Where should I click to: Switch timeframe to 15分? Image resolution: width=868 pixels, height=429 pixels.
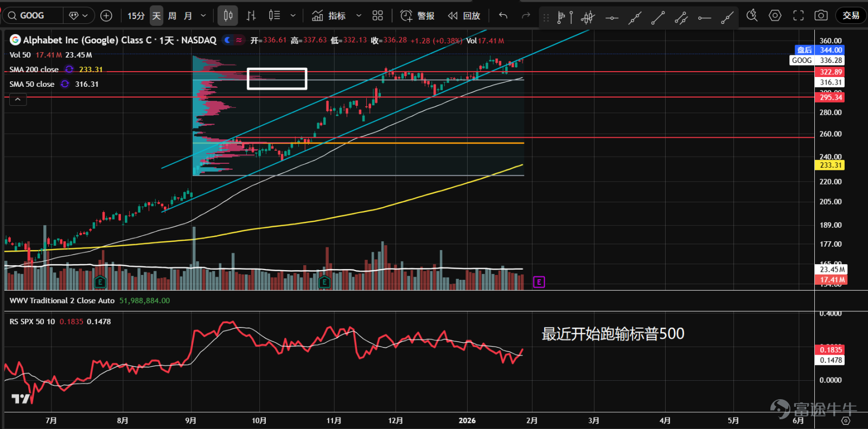[136, 16]
